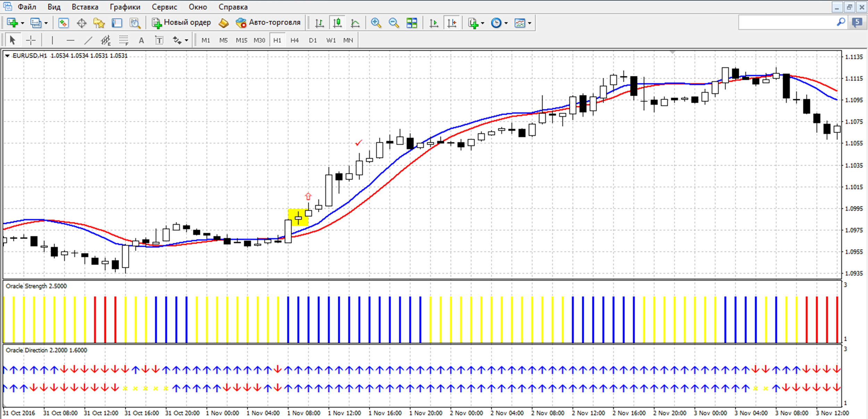The width and height of the screenshot is (868, 419).
Task: Toggle the Terminal panel icon
Action: 117,23
